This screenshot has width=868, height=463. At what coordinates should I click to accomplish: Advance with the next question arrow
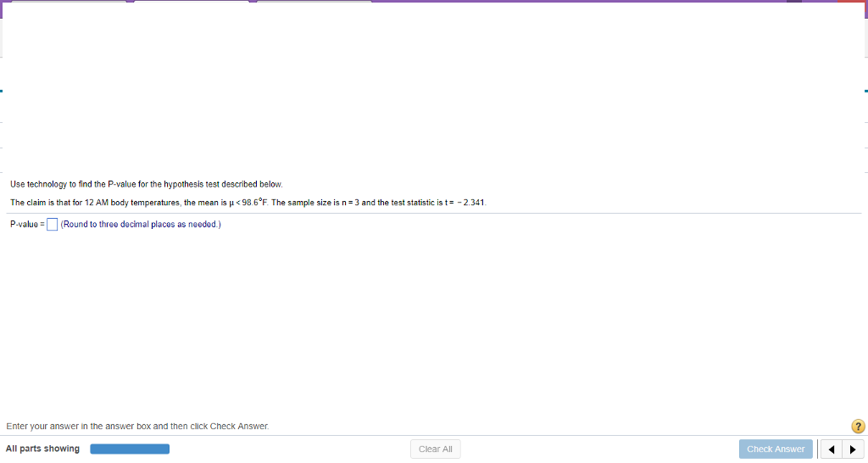[x=853, y=449]
